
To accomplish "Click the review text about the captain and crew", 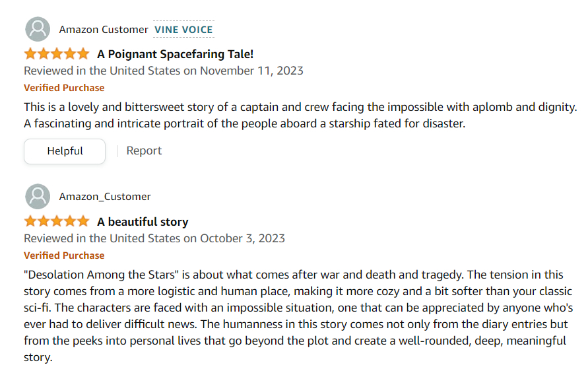I will [300, 115].
